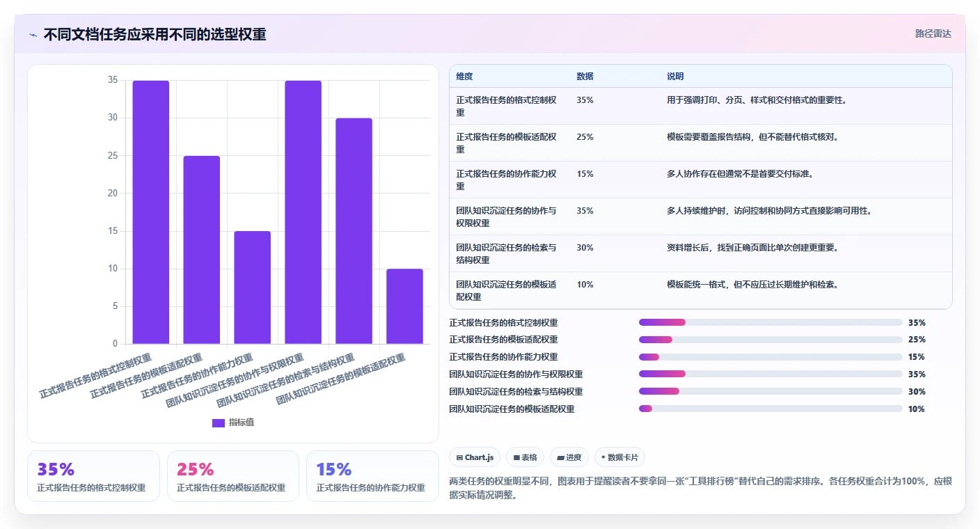The height and width of the screenshot is (529, 980).
Task: Click the 表格 chip
Action: click(525, 457)
